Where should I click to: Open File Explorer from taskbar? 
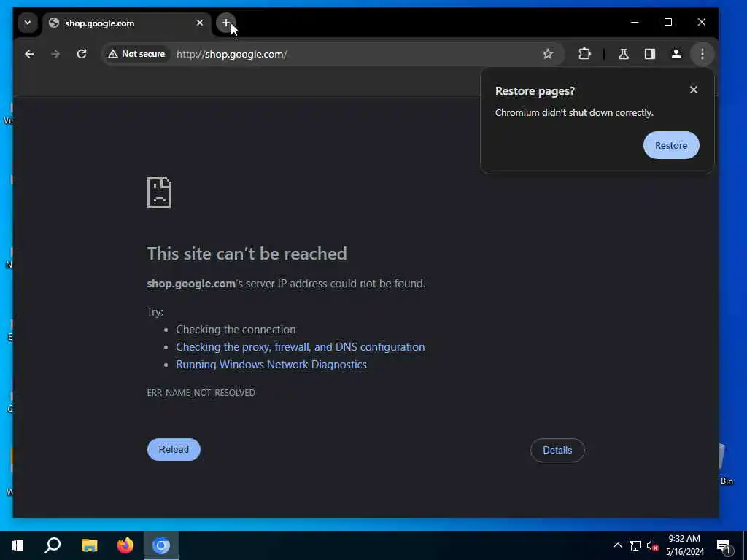(90, 545)
